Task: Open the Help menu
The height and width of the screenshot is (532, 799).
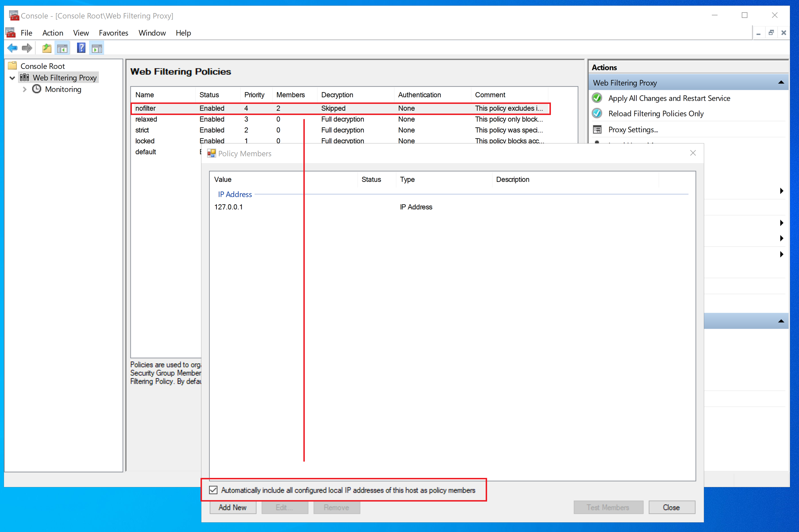Action: click(183, 33)
